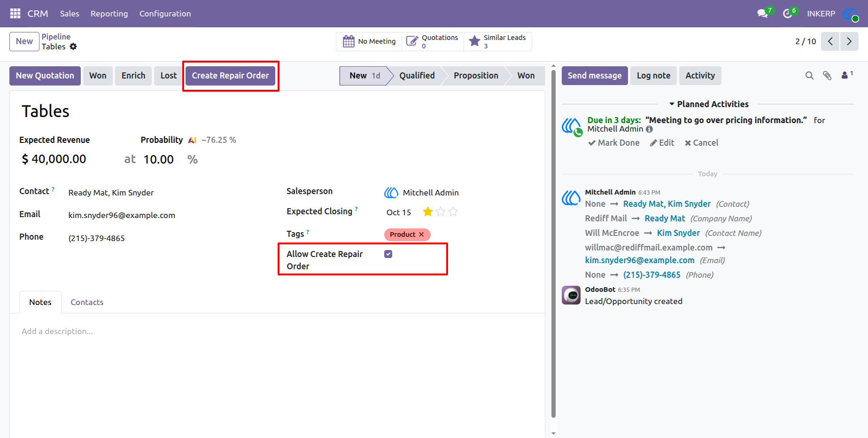Switch to the Contacts tab
Screen dimensions: 868x438
[87, 302]
